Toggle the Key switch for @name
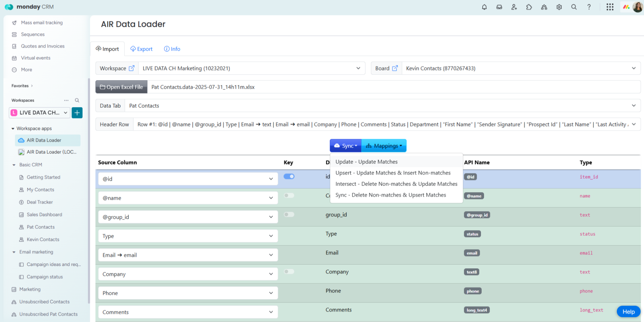 (289, 196)
